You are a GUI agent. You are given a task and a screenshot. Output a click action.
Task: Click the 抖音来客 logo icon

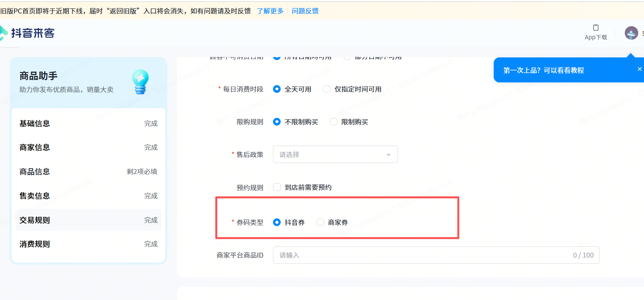3,33
